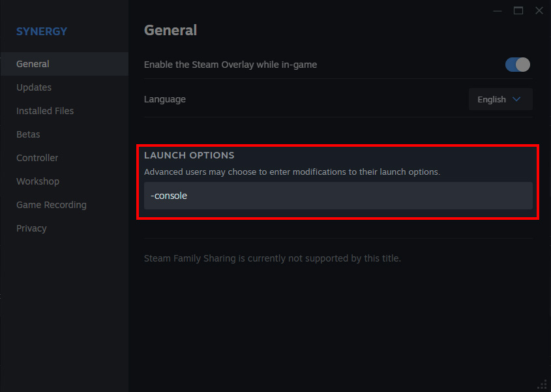Click the General page heading
The width and height of the screenshot is (551, 392).
tap(170, 30)
